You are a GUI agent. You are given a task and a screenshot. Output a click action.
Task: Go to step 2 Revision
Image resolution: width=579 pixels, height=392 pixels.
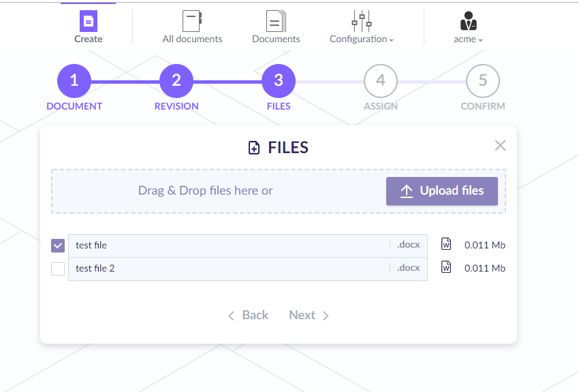pyautogui.click(x=176, y=81)
